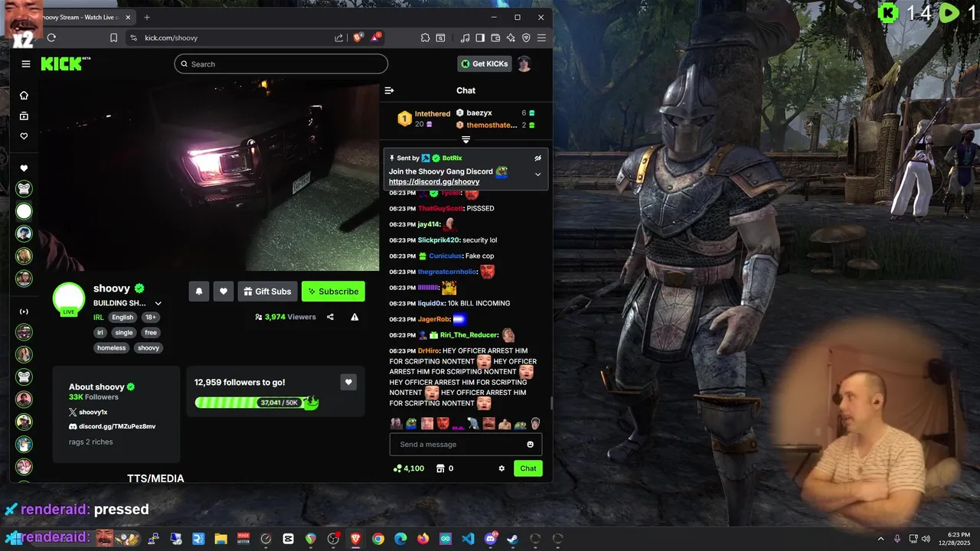The image size is (980, 551).
Task: Open the Following heart in Kick sidebar
Action: 24,136
